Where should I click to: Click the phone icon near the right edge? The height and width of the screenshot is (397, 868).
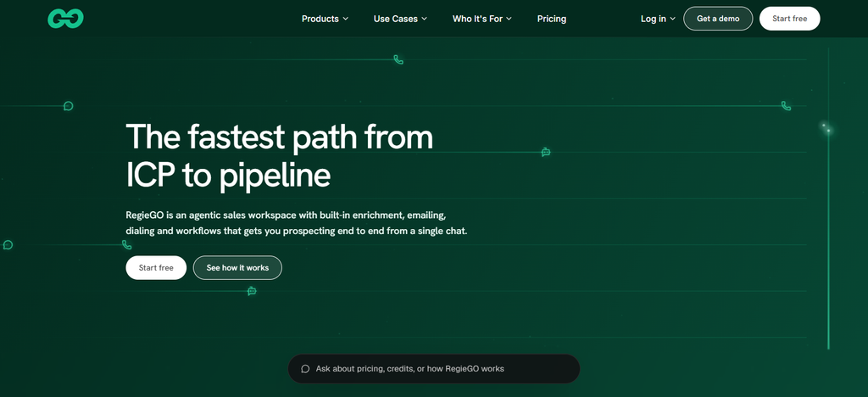tap(786, 106)
